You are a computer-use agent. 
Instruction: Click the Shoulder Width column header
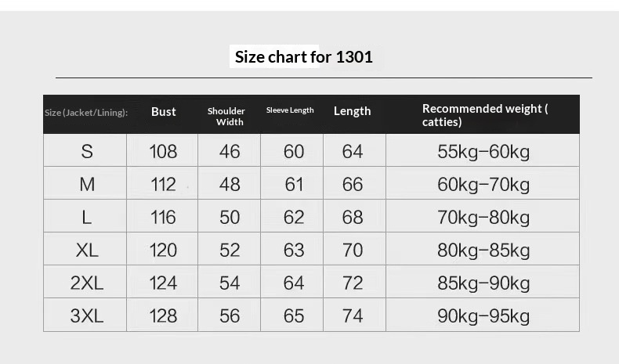(226, 117)
